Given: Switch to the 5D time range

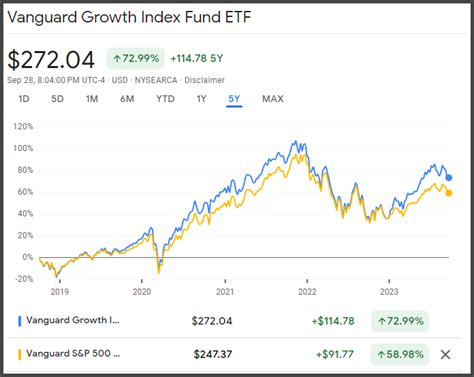Looking at the screenshot, I should [x=57, y=99].
